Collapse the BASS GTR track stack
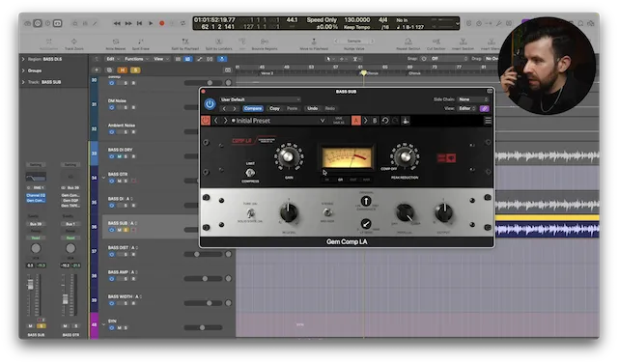Screen dimensions: 618x364 [103, 178]
